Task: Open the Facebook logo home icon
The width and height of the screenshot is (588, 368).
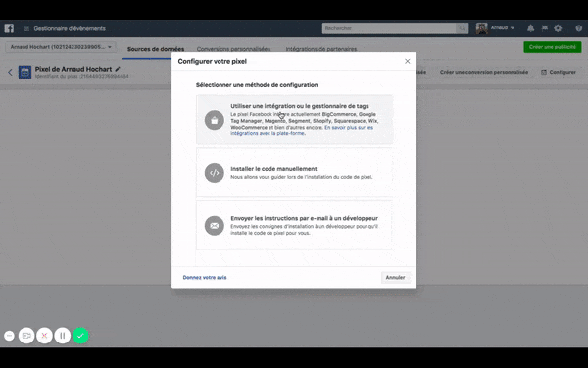Action: [9, 28]
